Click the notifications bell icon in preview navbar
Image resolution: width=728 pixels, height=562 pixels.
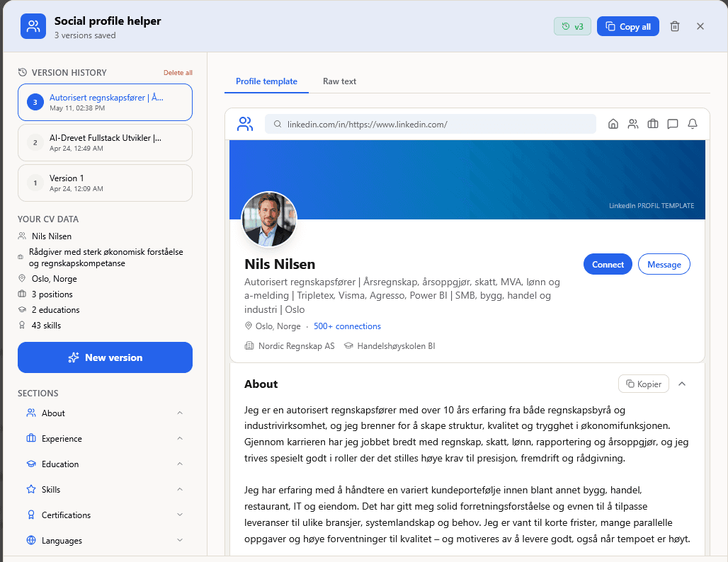click(x=693, y=124)
